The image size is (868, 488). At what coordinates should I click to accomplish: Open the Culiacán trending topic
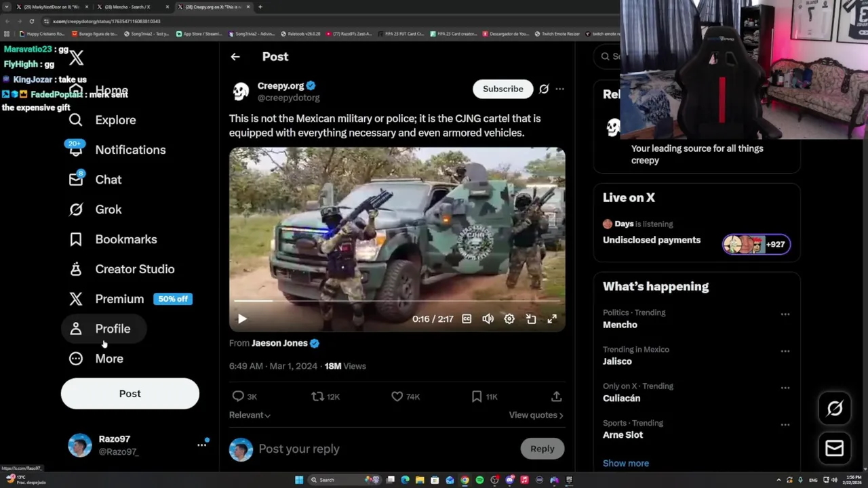tap(621, 399)
